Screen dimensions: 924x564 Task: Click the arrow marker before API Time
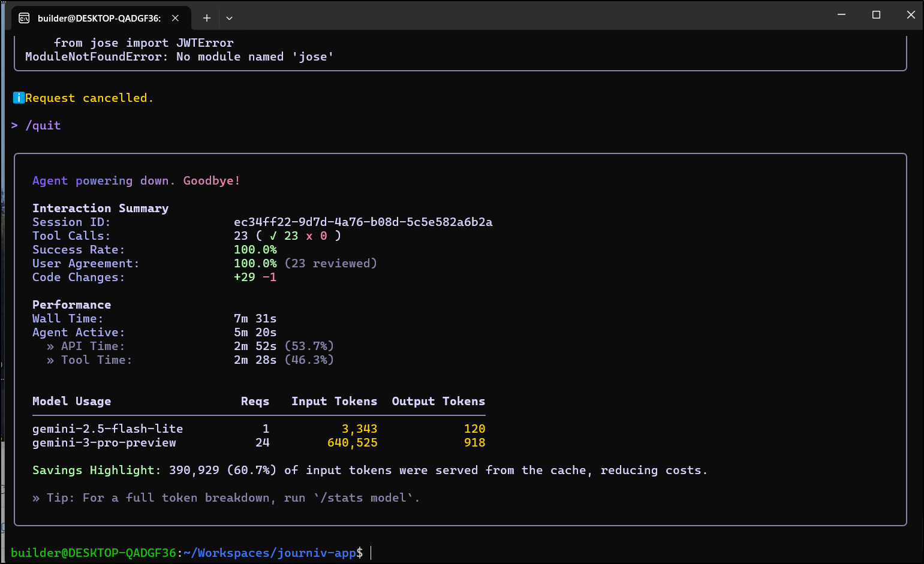pyautogui.click(x=50, y=346)
